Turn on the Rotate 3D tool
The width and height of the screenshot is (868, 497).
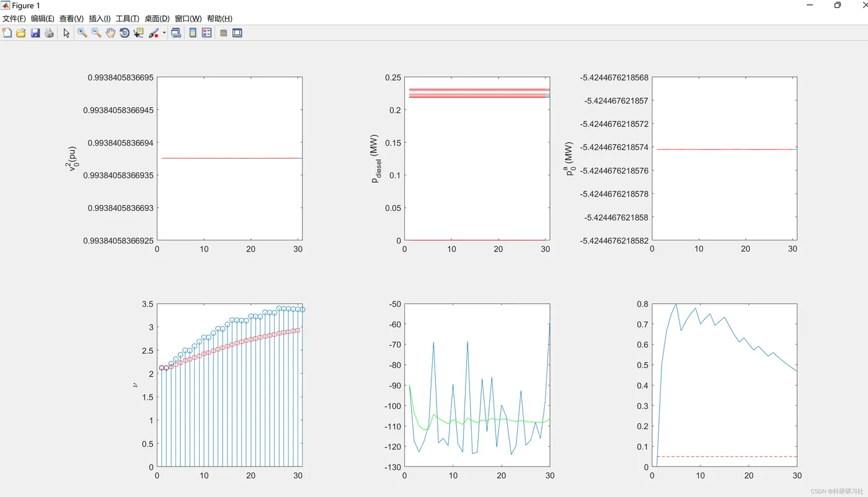[x=125, y=33]
